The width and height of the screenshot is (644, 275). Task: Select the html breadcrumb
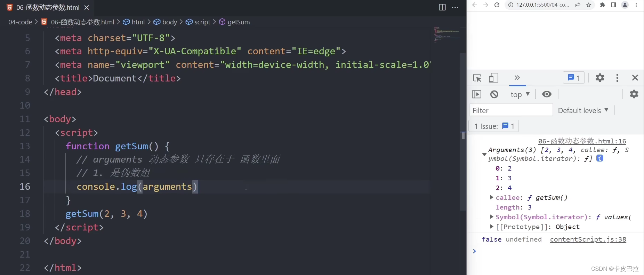[134, 22]
